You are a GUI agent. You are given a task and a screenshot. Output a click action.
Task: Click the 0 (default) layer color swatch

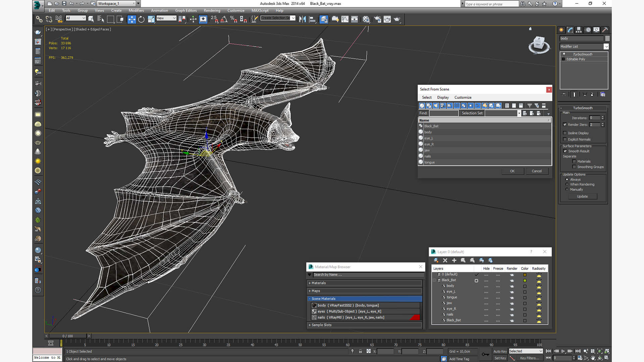pyautogui.click(x=525, y=275)
